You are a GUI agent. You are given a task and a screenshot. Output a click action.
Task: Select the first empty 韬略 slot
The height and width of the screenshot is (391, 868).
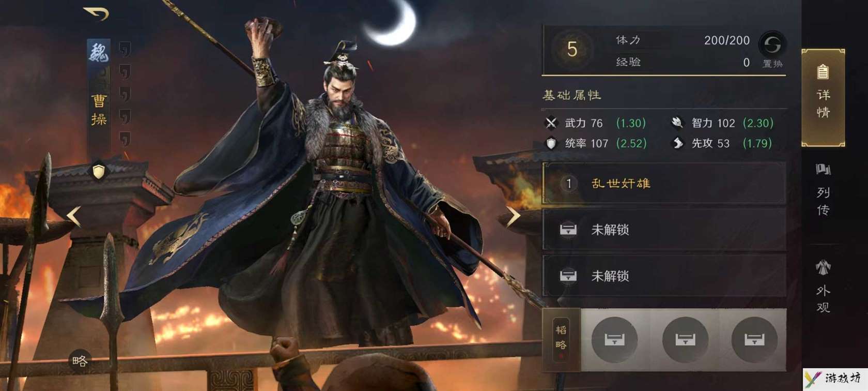click(614, 339)
